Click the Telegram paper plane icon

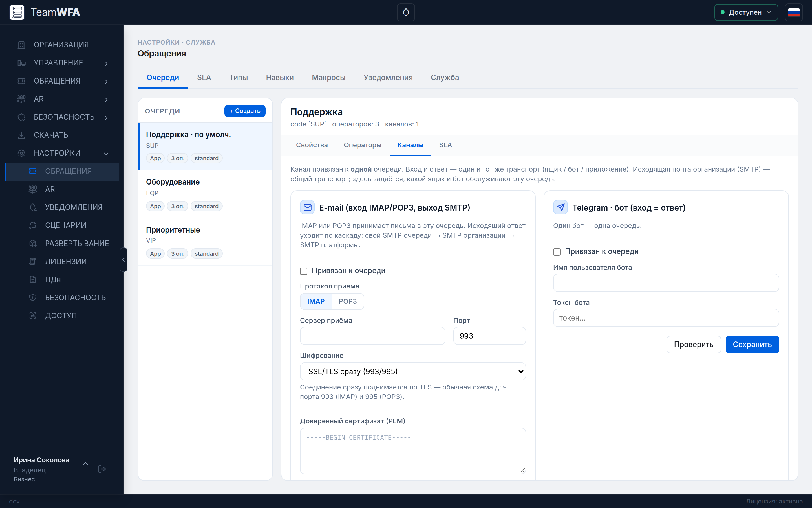pyautogui.click(x=560, y=208)
